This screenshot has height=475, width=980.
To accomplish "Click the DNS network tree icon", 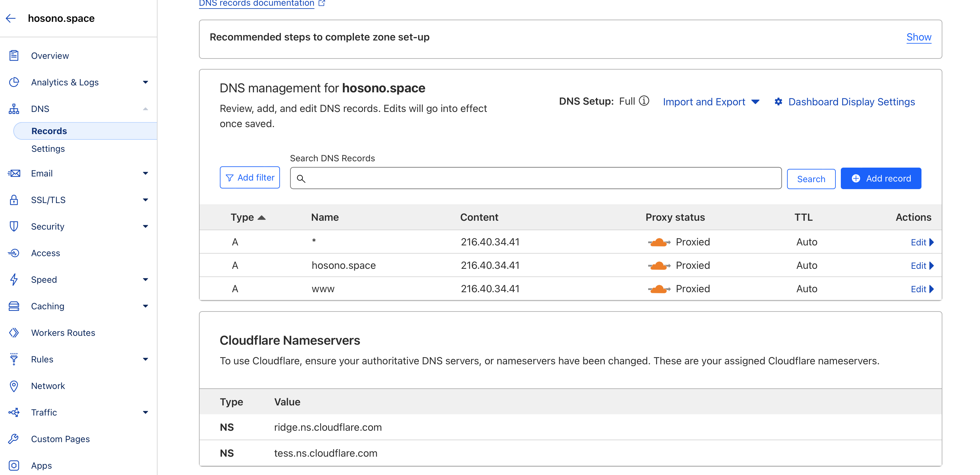I will tap(14, 109).
